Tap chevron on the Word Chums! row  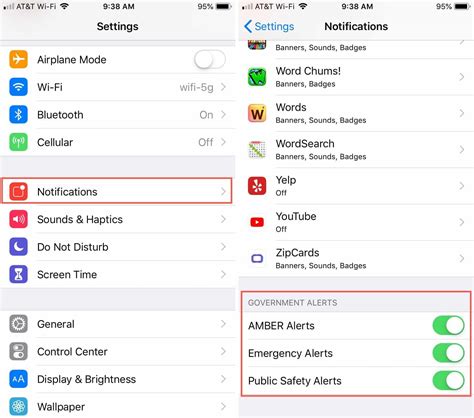pyautogui.click(x=462, y=77)
